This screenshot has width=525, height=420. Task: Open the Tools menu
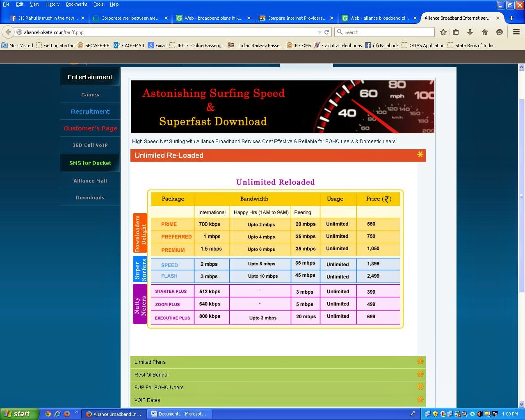[98, 4]
